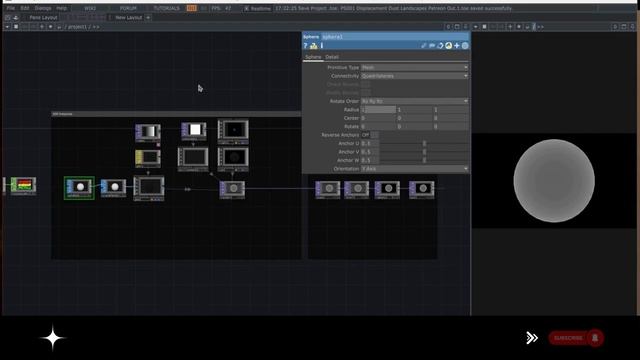Click the language python icon in header
Viewport: 640px width, 360px height.
[x=449, y=46]
